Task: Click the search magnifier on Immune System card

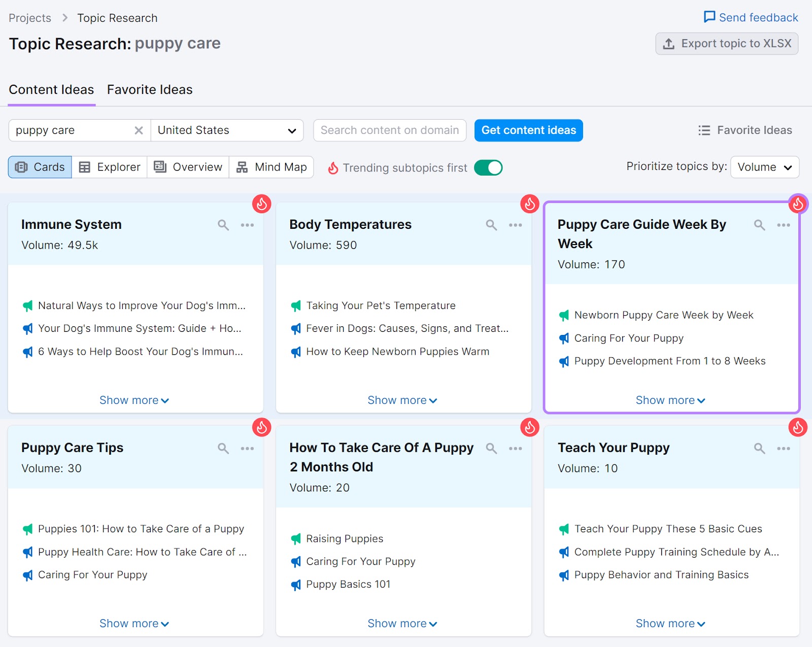Action: click(223, 225)
